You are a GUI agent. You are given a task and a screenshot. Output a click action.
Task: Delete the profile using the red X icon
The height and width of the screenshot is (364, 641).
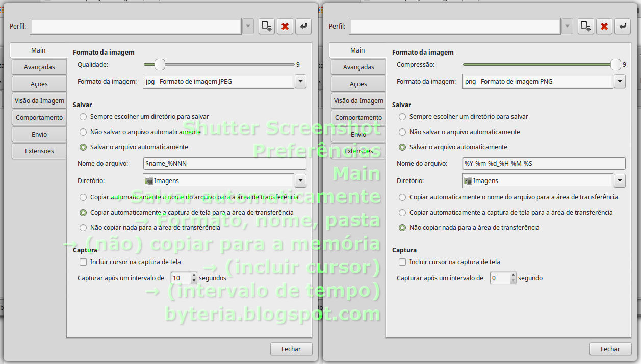tap(285, 26)
